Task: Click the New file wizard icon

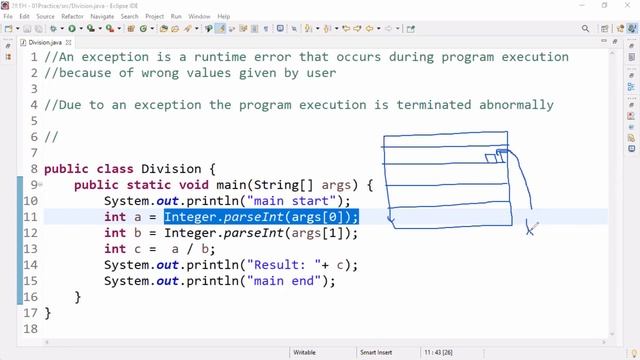Action: pyautogui.click(x=8, y=29)
